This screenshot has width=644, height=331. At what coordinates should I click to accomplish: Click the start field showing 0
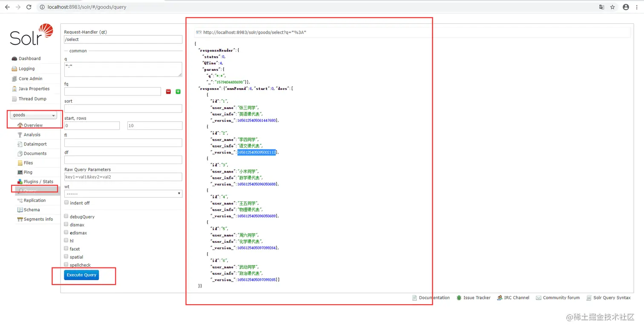(x=92, y=126)
